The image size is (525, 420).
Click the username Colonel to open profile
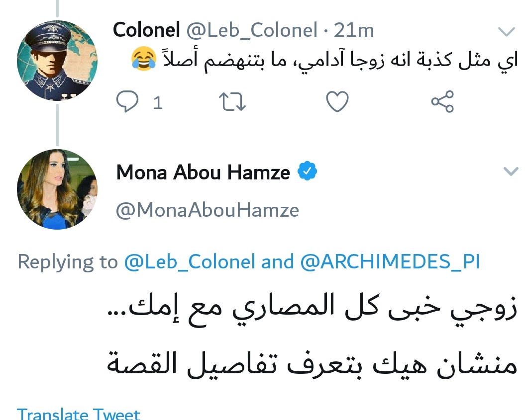tap(146, 29)
